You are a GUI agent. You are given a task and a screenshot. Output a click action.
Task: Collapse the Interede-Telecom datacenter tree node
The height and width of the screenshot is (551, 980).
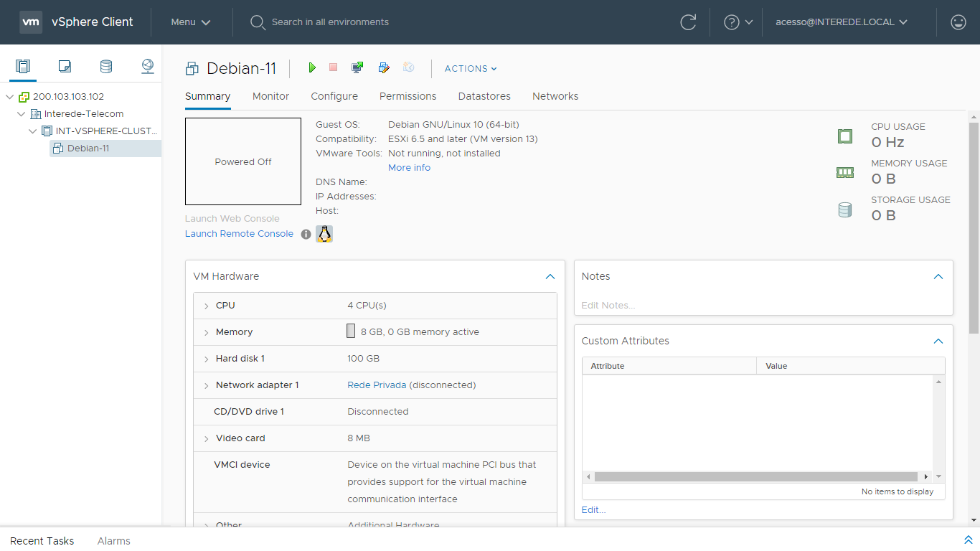[22, 114]
